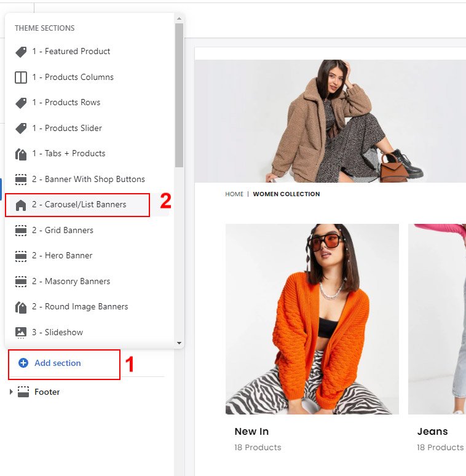Select the Grid Banners section
The width and height of the screenshot is (466, 476).
[x=69, y=231]
